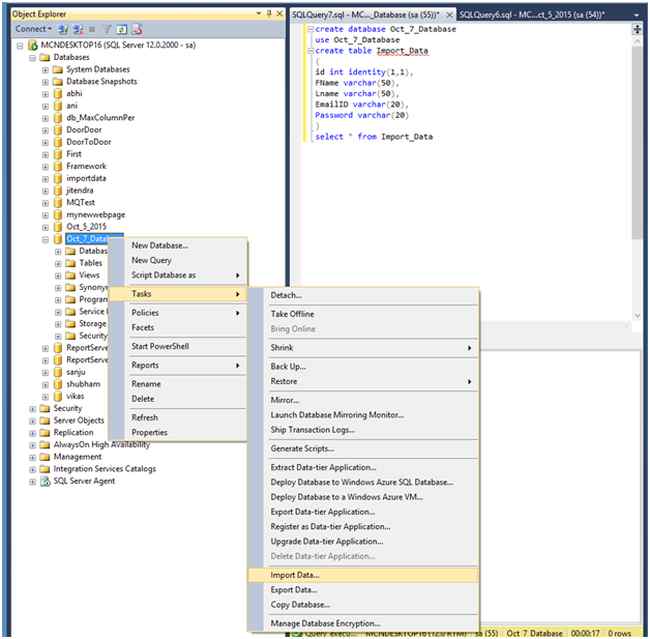The image size is (650, 639).
Task: Select Export Data... from Tasks submenu
Action: pyautogui.click(x=363, y=590)
